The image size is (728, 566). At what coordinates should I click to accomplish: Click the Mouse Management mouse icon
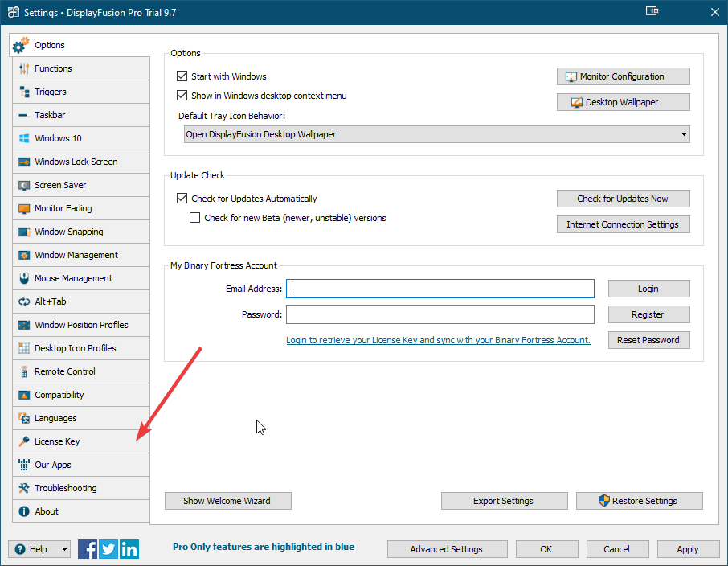click(x=24, y=278)
